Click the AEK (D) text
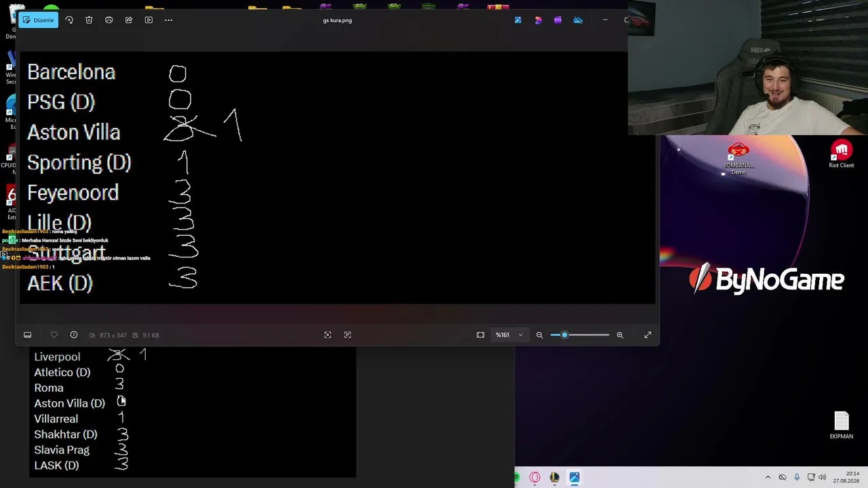 tap(60, 283)
